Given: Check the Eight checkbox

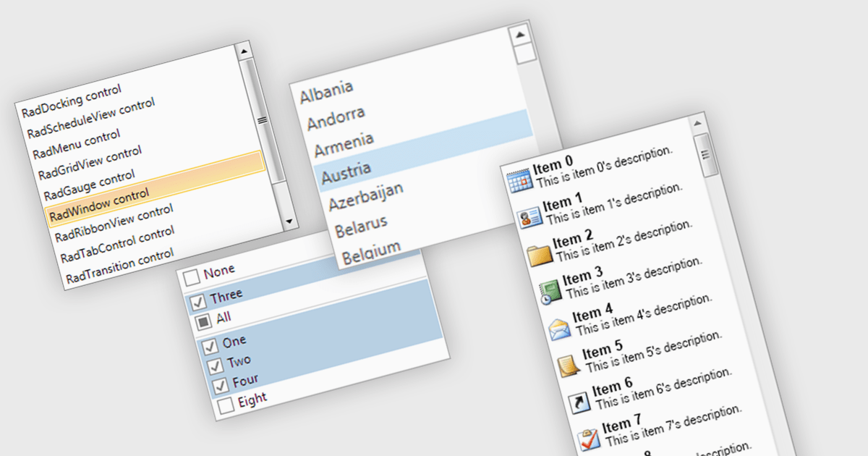Looking at the screenshot, I should point(226,405).
